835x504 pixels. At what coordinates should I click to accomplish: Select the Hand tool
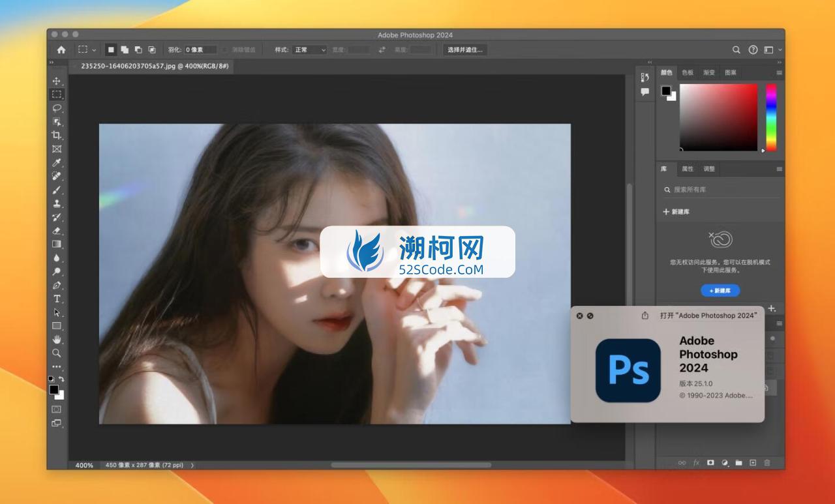point(57,339)
